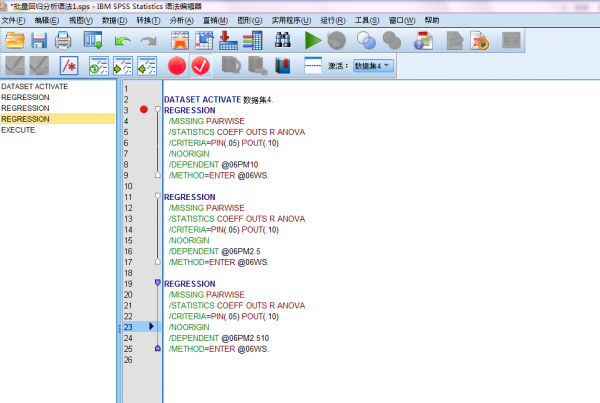600x403 pixels.
Task: Click the DATASET ACTIVATE 数据集4 syntax line
Action: 218,100
